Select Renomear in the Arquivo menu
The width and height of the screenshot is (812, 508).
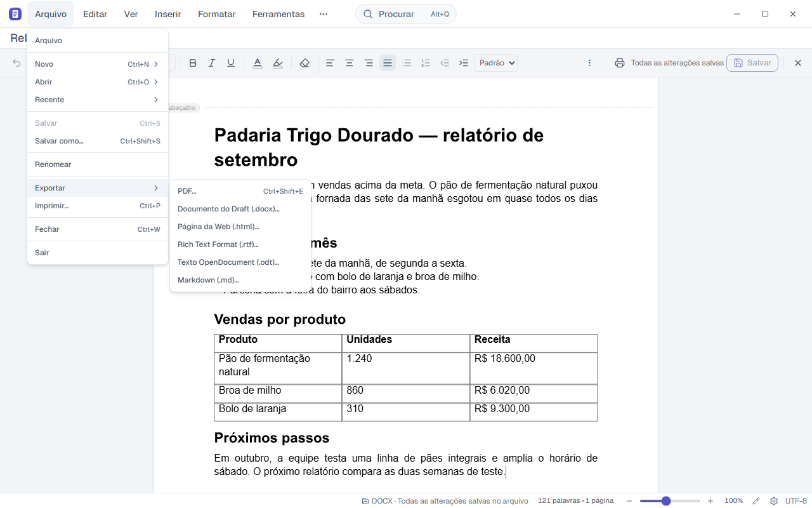point(98,164)
